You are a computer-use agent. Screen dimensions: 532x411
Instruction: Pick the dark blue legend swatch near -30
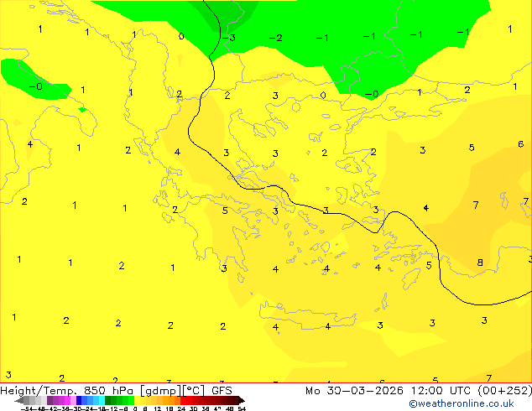pos(79,400)
